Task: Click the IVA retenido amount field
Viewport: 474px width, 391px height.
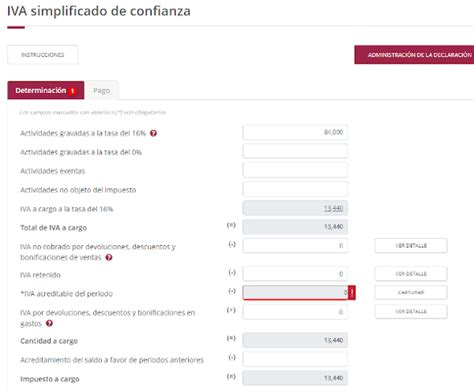Action: pyautogui.click(x=295, y=274)
